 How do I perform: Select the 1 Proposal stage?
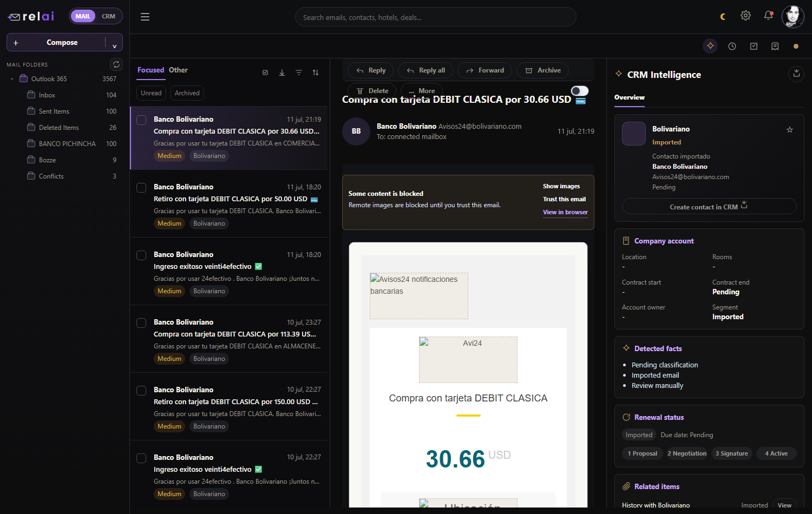(x=642, y=453)
